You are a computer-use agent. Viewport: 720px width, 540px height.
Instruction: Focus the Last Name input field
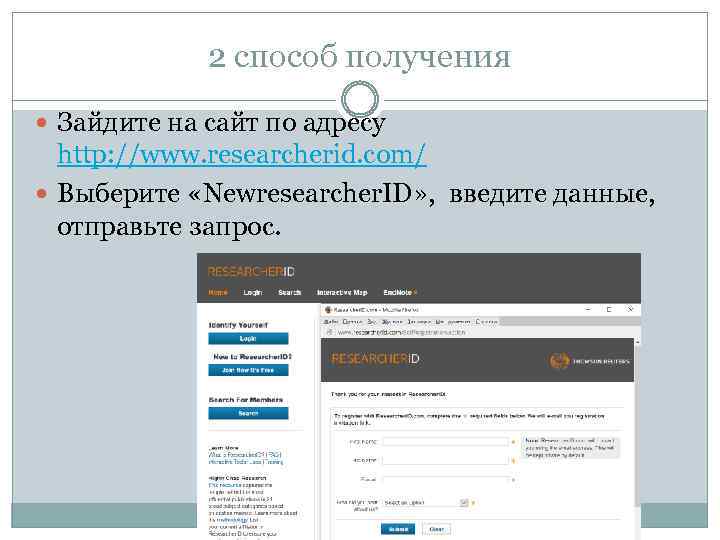tap(445, 460)
